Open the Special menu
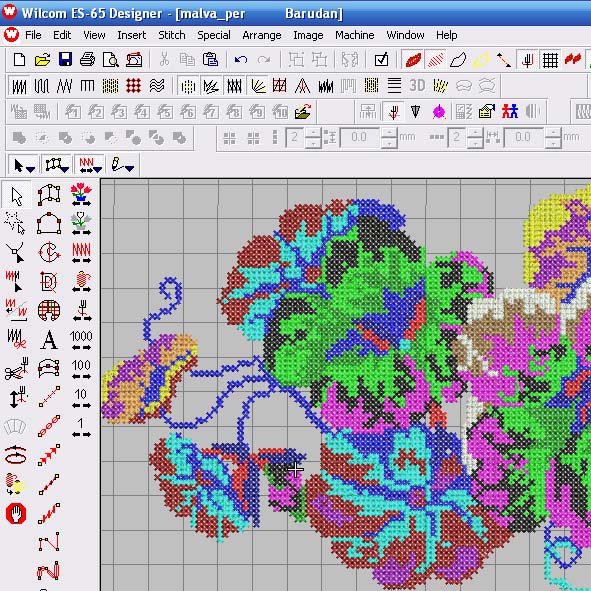The height and width of the screenshot is (591, 591). point(214,35)
